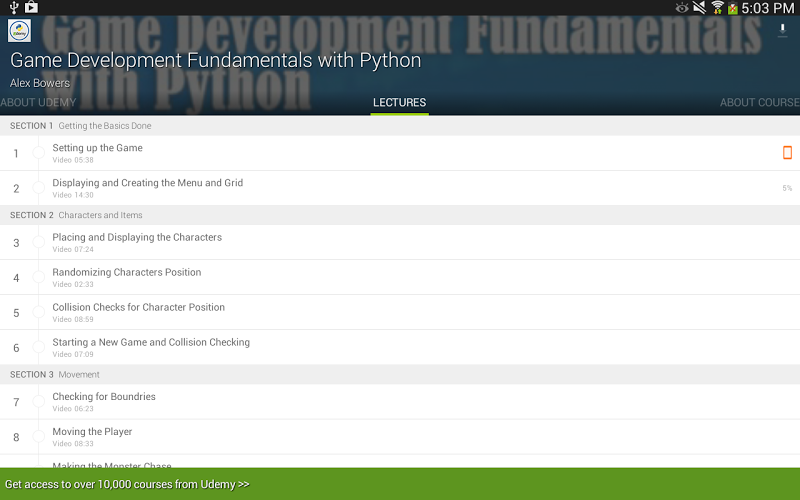Tap the course title Game Development Fundamentals with Python

pos(216,61)
